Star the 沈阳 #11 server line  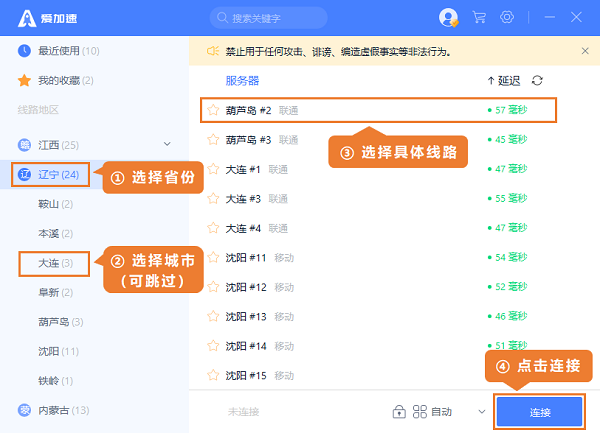[212, 258]
